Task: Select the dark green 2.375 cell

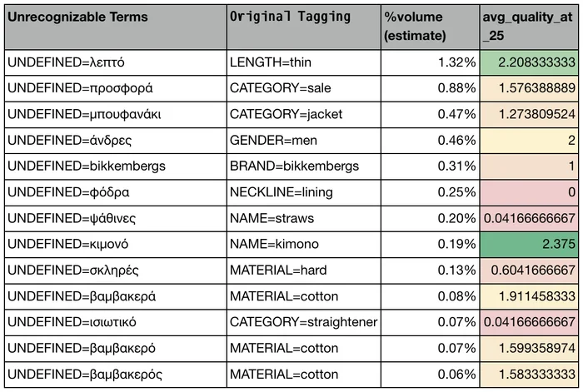Action: click(x=529, y=244)
